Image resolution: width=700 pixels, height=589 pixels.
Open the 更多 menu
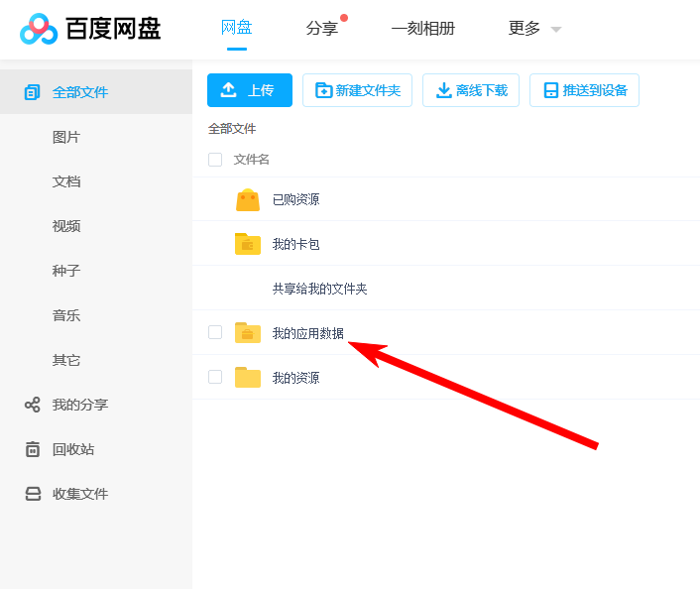coord(525,29)
